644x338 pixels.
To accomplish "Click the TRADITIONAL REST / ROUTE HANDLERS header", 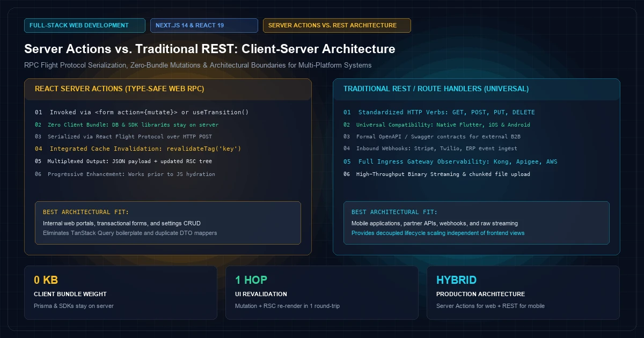I will [x=477, y=89].
